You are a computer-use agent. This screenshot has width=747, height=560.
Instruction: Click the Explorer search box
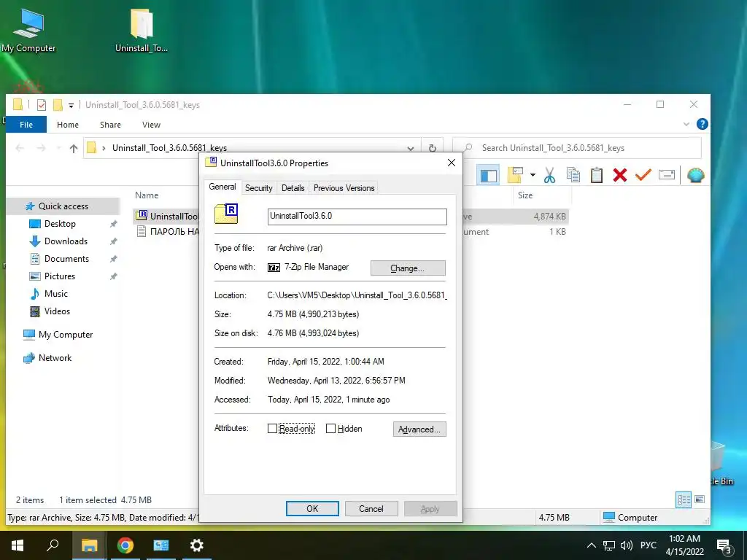pyautogui.click(x=577, y=148)
